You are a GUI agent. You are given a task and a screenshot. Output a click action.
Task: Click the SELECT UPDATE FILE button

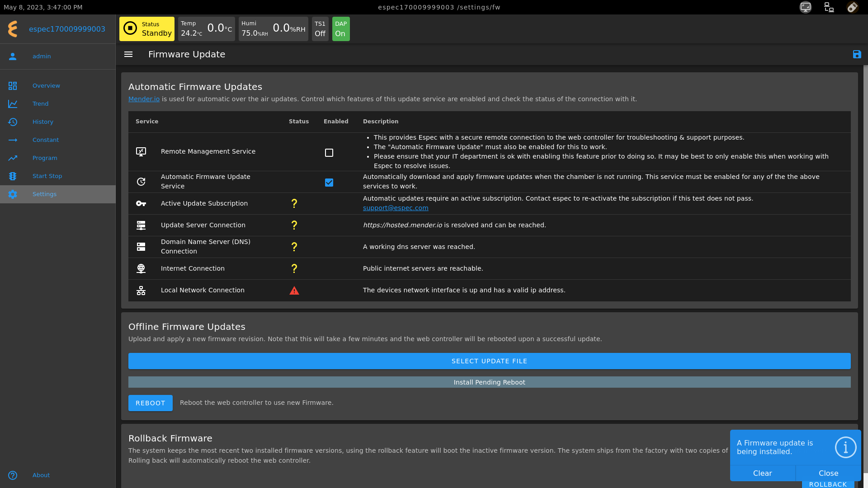pos(489,361)
